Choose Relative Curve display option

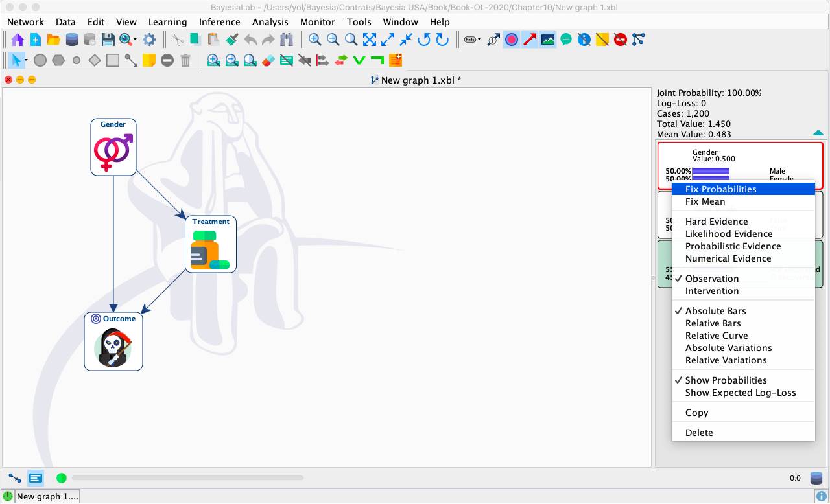tap(743, 336)
